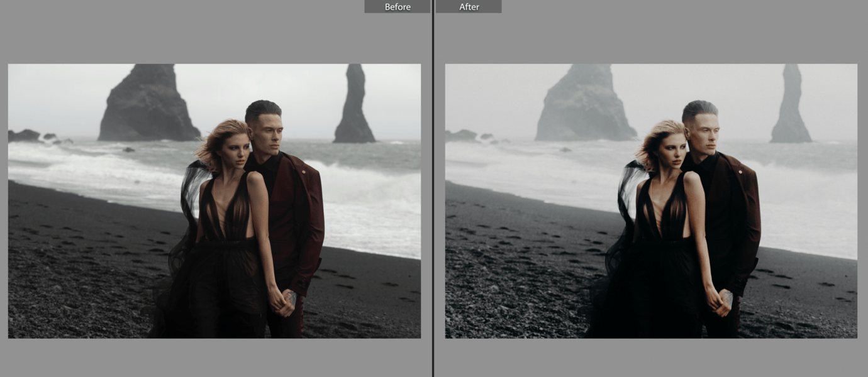The width and height of the screenshot is (868, 377).
Task: Select the large sea stack in Before photo
Action: (x=148, y=104)
